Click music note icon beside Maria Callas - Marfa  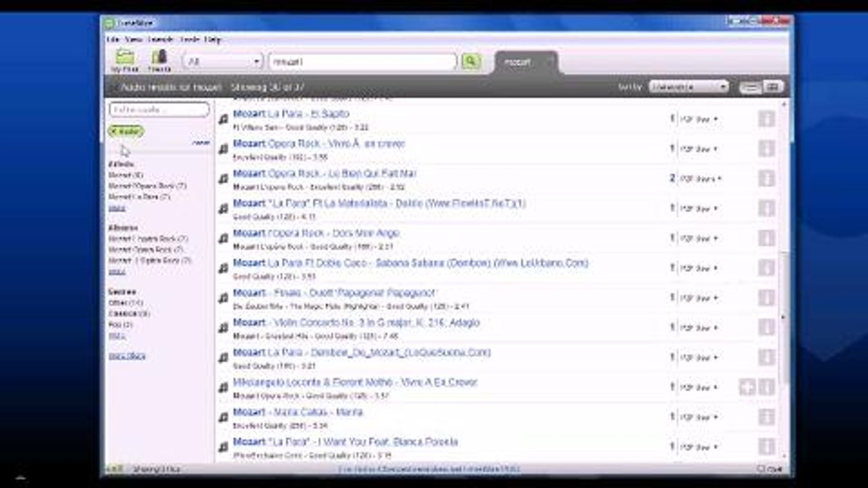223,418
